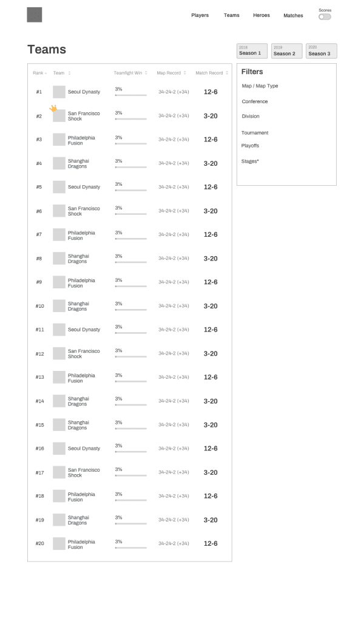Click the Matches navigation link
Viewport: 364px width, 618px height.
293,16
